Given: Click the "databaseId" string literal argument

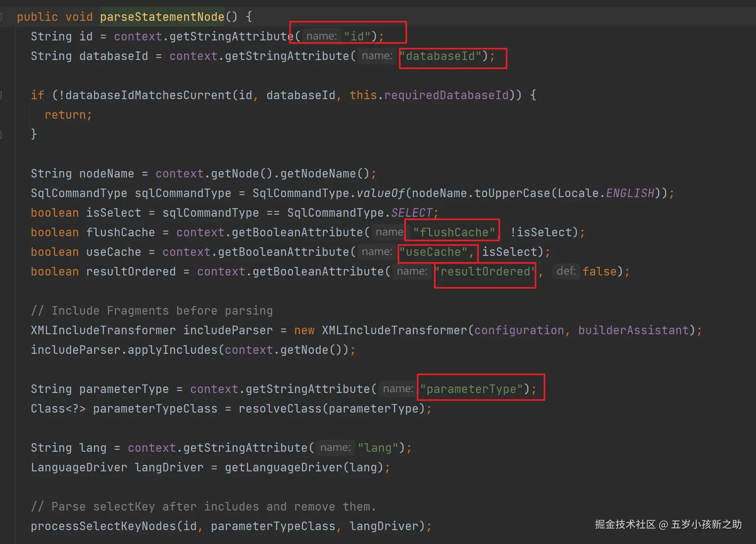Looking at the screenshot, I should point(440,56).
